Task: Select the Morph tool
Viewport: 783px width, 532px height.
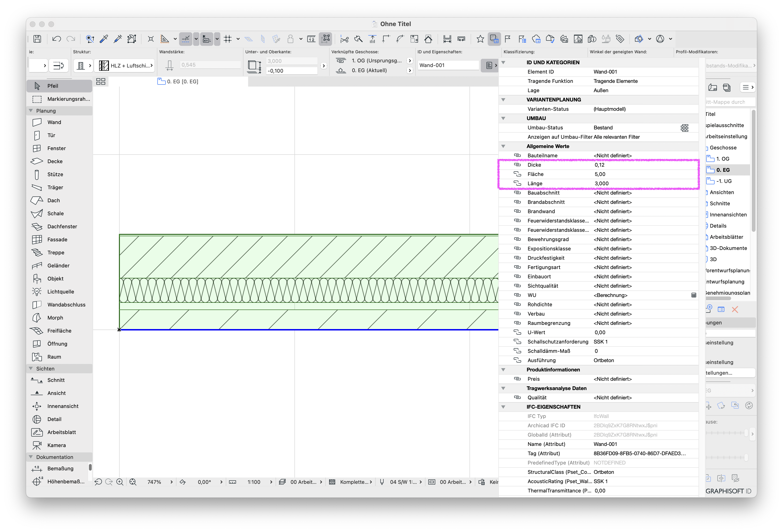Action: point(59,318)
